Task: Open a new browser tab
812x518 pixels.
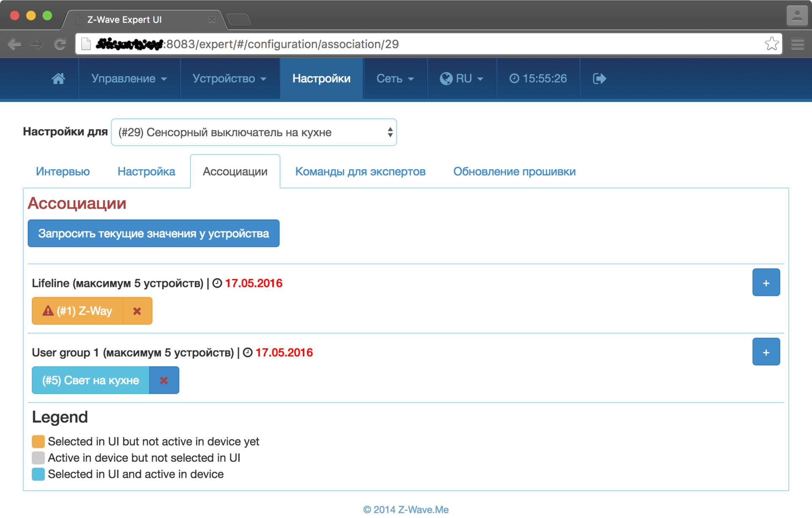Action: click(239, 20)
